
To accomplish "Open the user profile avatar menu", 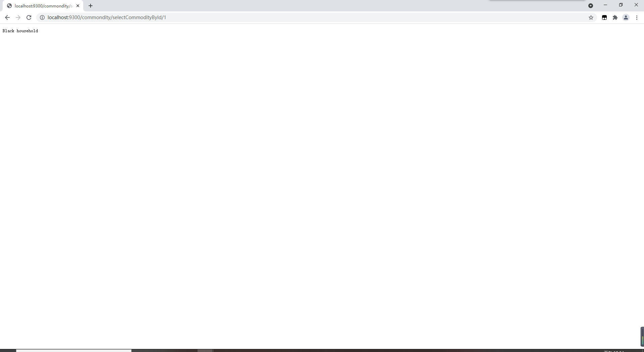I will [x=626, y=17].
